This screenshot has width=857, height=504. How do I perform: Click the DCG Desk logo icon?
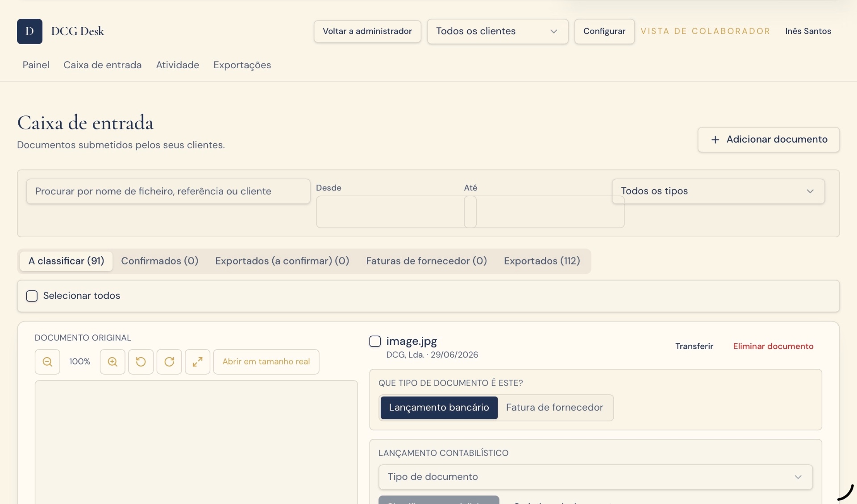pyautogui.click(x=29, y=31)
